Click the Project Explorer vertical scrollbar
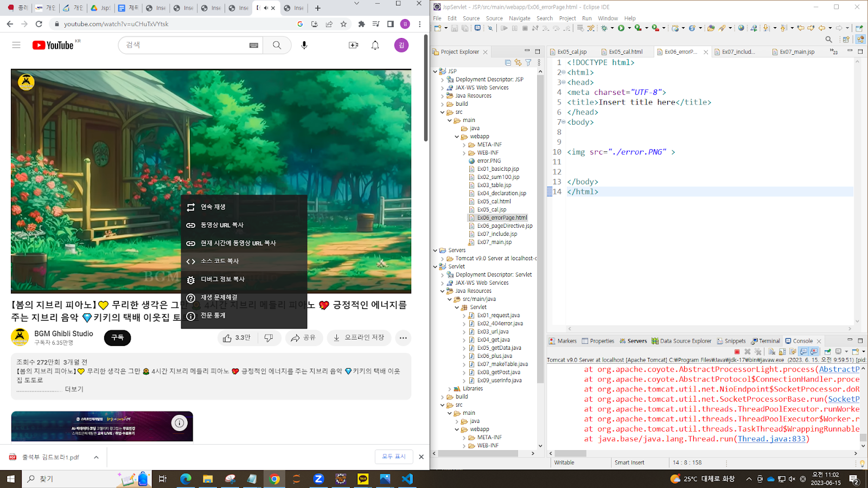The image size is (868, 488). click(x=540, y=228)
